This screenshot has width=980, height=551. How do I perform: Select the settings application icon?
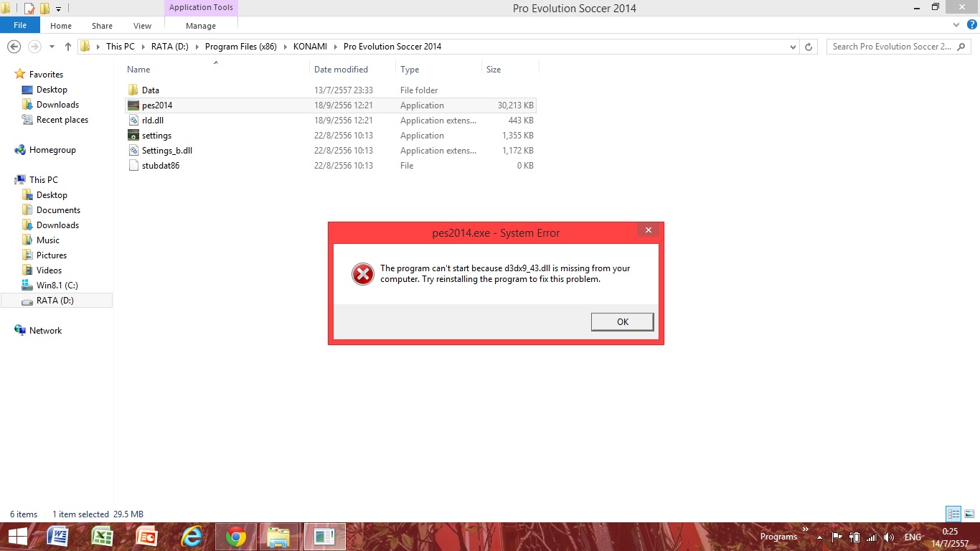tap(133, 136)
